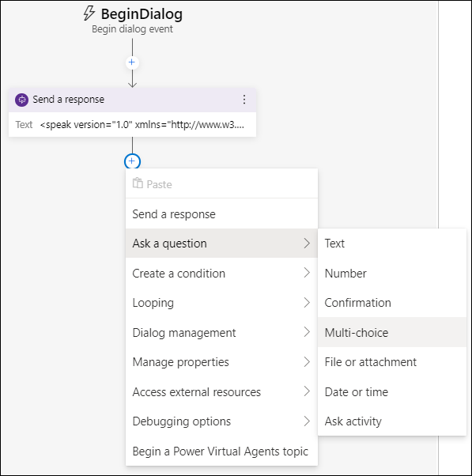Select Multi-choice question type
Screen dimensions: 472x476
coord(392,332)
